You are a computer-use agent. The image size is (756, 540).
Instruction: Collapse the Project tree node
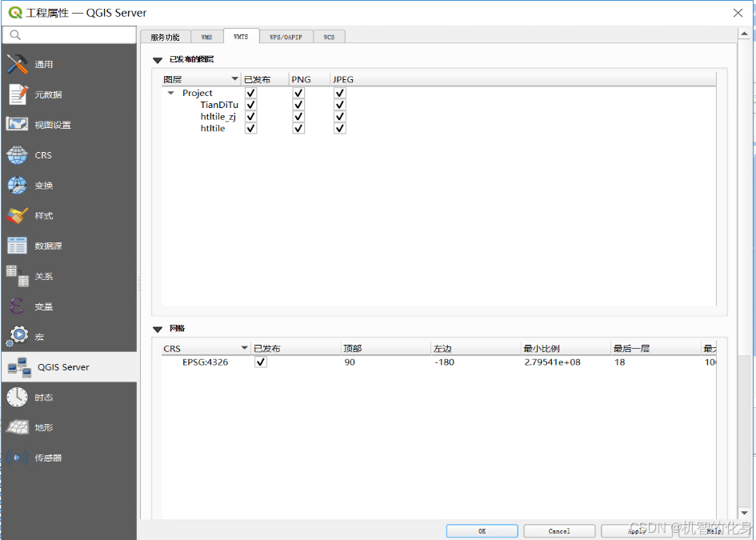coord(170,93)
